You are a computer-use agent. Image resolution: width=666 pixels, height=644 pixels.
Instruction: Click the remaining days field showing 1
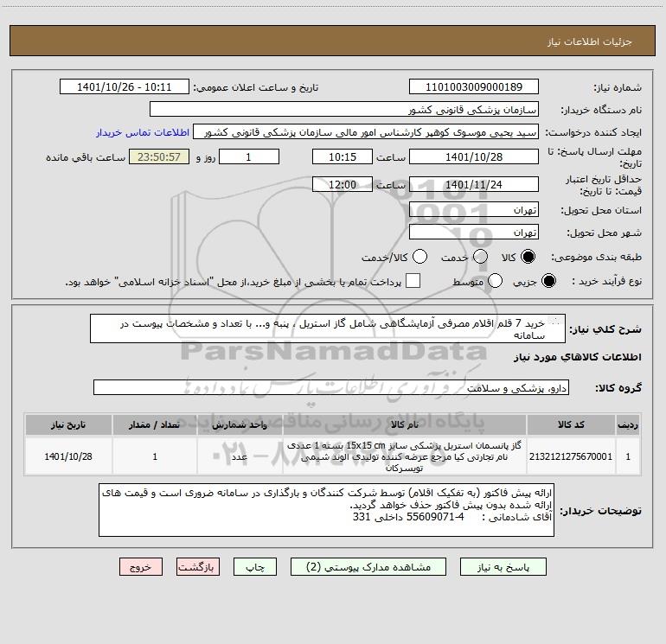click(249, 156)
